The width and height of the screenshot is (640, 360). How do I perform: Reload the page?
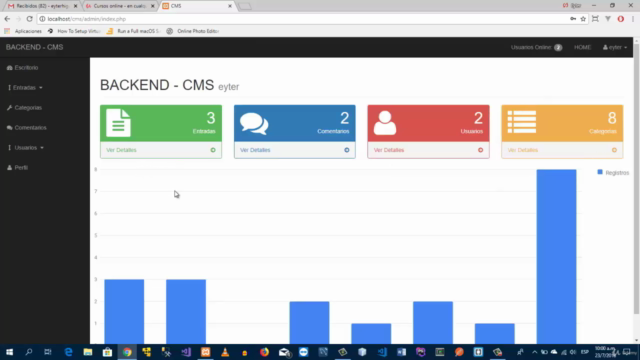pos(29,19)
